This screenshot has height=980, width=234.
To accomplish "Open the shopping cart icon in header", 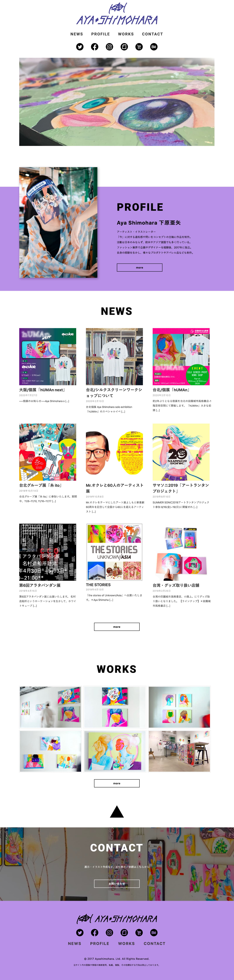I will pos(139,47).
